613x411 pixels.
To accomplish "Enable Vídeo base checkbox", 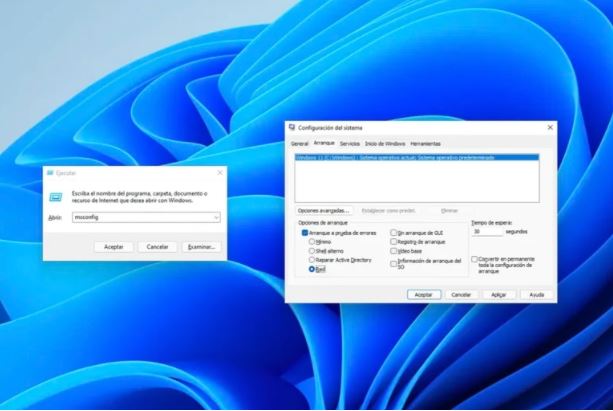I will pos(394,251).
